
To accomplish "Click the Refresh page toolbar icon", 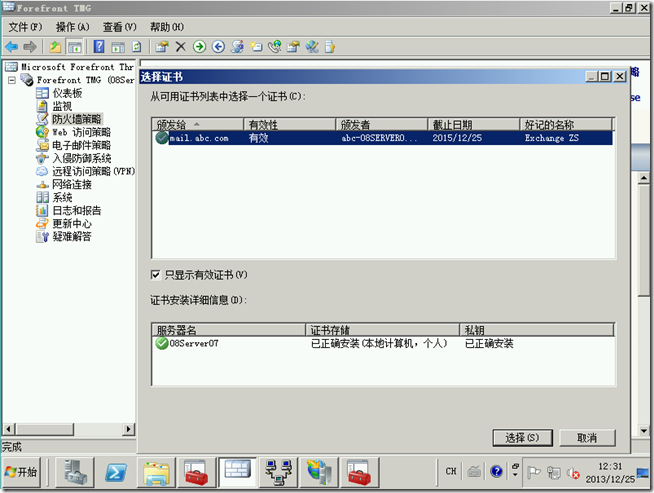I will 136,47.
